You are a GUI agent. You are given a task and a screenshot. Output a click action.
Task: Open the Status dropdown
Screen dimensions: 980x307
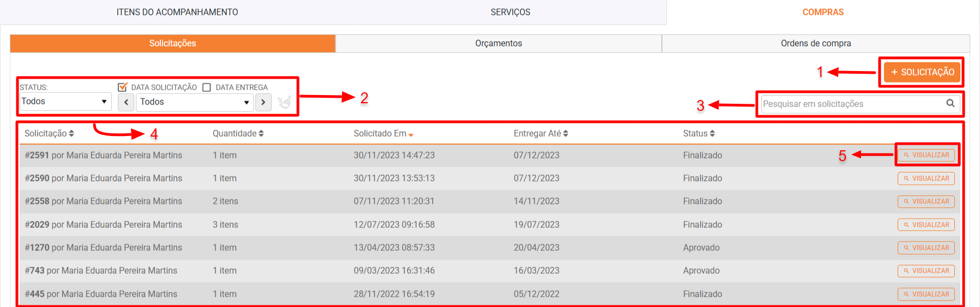click(x=65, y=102)
